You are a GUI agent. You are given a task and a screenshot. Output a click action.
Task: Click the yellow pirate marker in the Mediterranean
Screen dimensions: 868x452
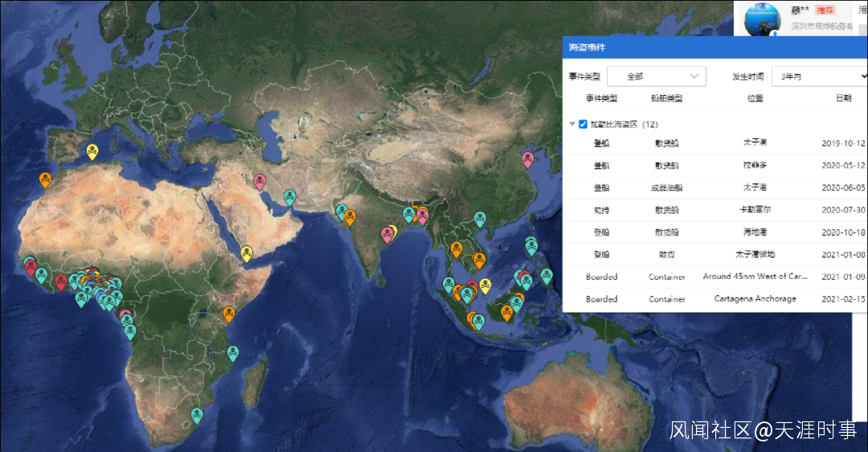coord(92,150)
